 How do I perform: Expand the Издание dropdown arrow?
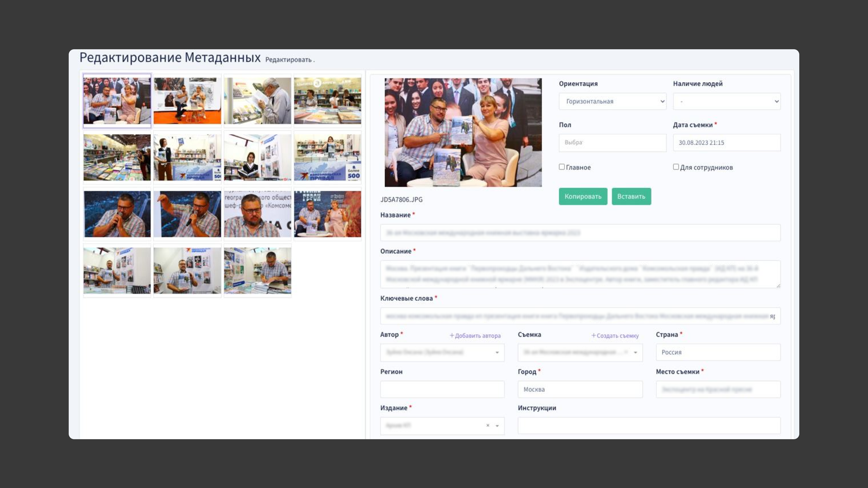coord(497,426)
